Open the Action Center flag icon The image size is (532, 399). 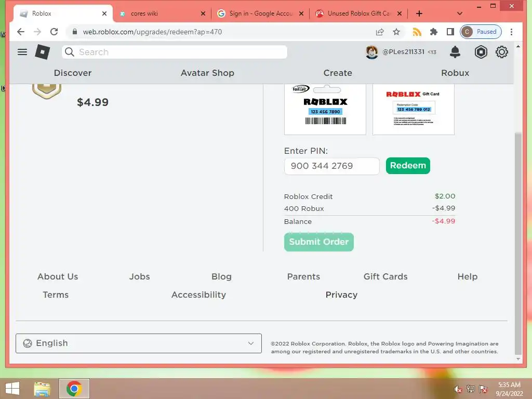pyautogui.click(x=483, y=389)
